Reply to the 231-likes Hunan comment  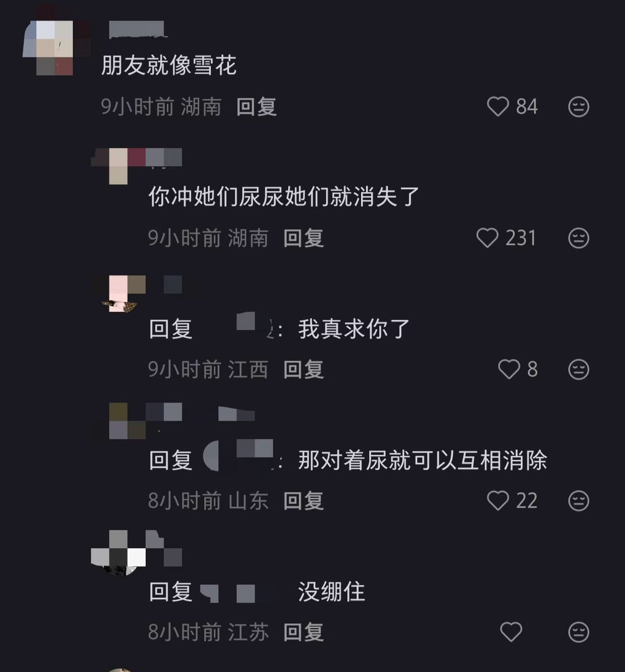click(x=304, y=238)
